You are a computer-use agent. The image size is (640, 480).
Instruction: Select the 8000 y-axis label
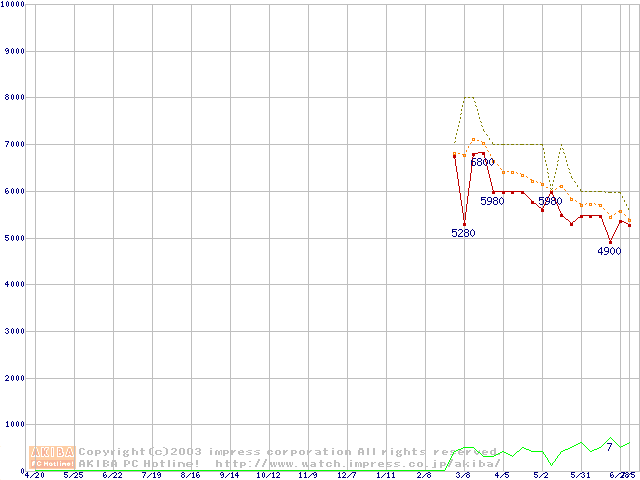tap(15, 97)
